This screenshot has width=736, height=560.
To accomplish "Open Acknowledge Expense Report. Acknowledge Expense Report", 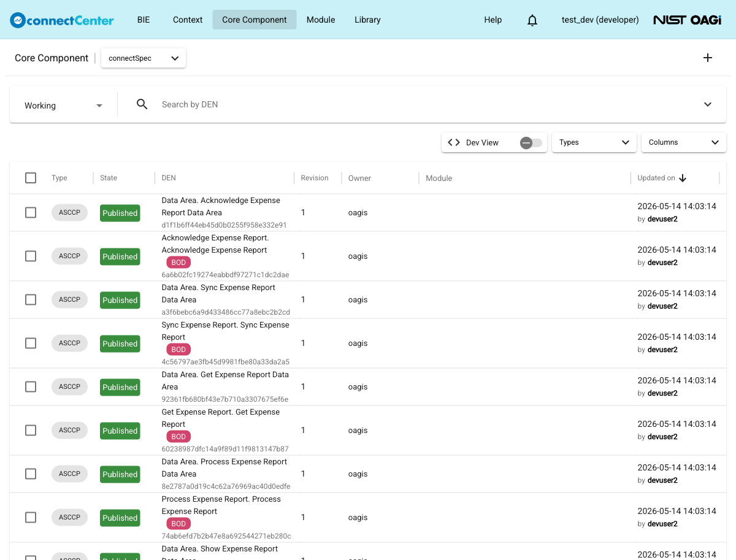I will pyautogui.click(x=215, y=244).
